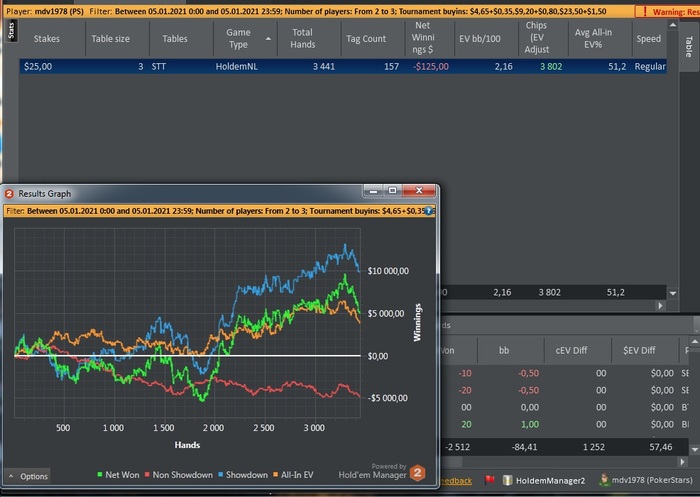This screenshot has height=497, width=700.
Task: Click the HoldemManager2 database label
Action: 550,480
